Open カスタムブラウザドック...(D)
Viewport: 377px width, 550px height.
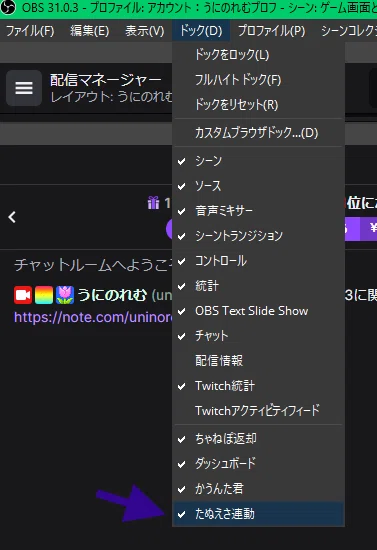(x=258, y=133)
